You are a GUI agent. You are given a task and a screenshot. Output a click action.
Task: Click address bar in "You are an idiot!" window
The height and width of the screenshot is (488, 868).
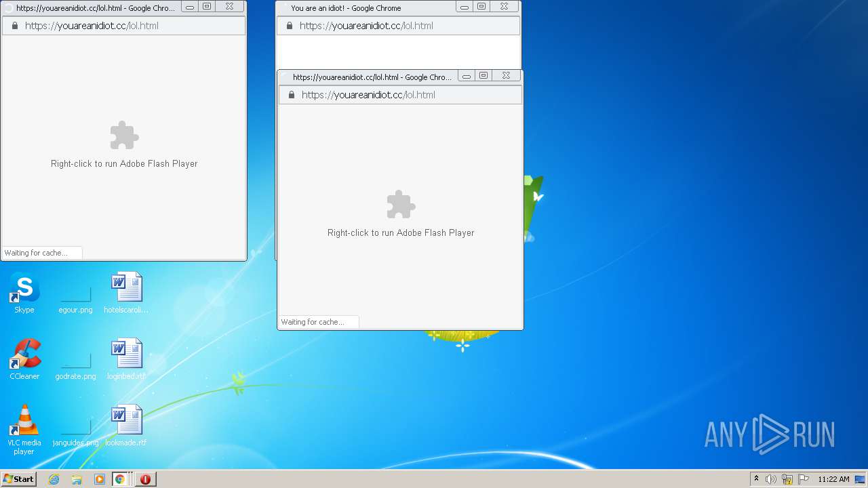point(399,26)
